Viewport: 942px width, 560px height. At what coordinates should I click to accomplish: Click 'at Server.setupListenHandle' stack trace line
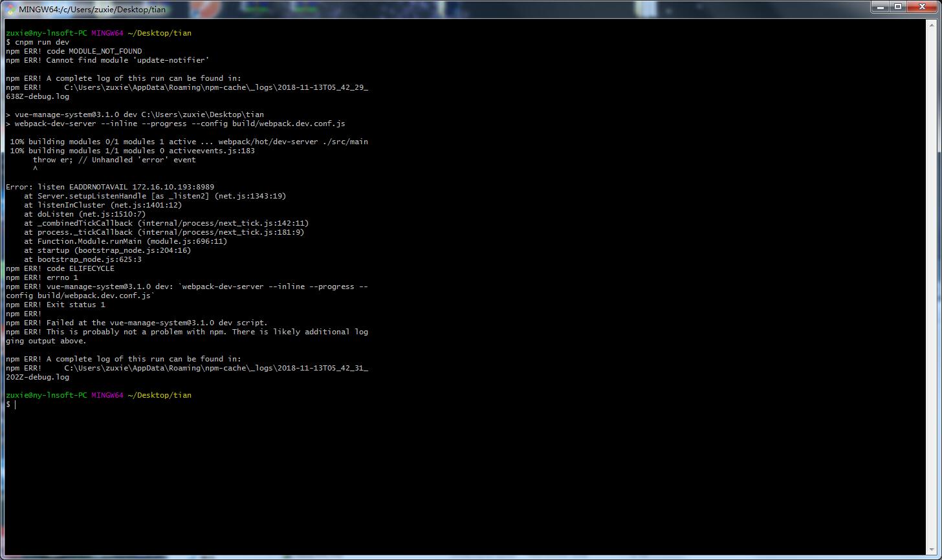tap(155, 196)
